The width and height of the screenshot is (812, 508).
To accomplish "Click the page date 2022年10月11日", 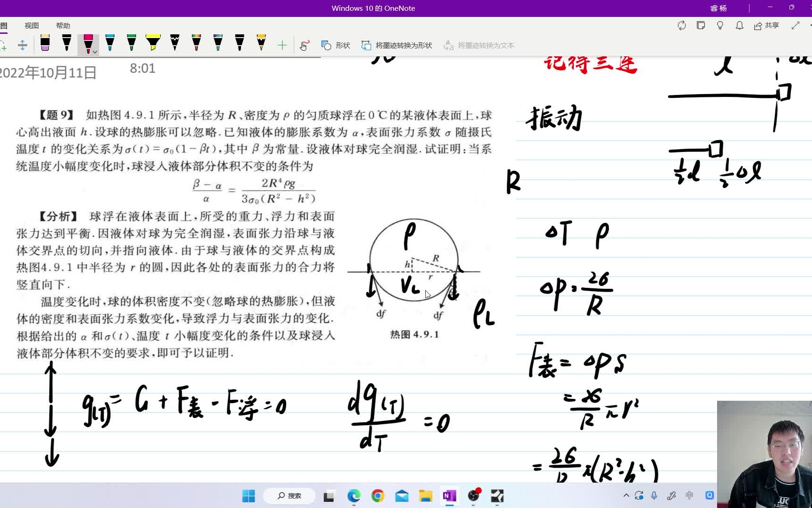I will click(48, 72).
